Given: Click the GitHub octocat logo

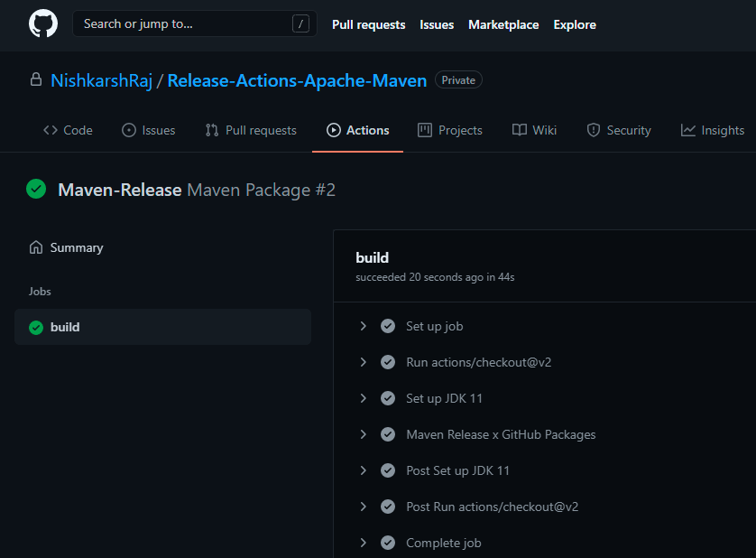Looking at the screenshot, I should click(43, 23).
